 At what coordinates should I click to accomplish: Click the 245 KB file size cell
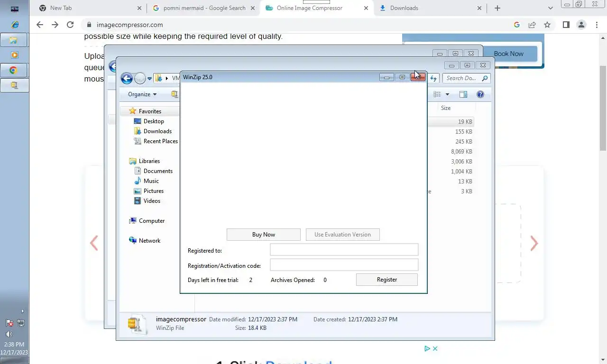point(463,142)
